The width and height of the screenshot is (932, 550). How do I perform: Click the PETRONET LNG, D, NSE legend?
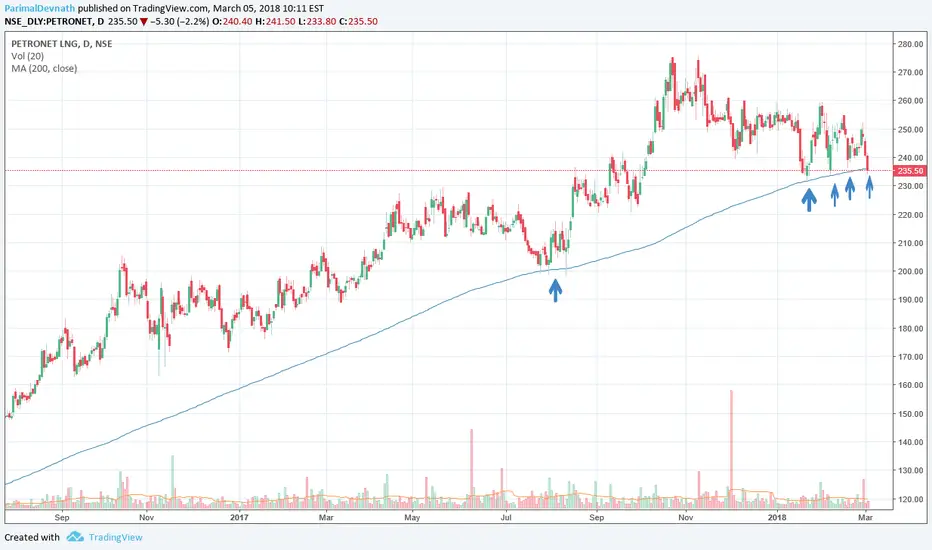(62, 43)
